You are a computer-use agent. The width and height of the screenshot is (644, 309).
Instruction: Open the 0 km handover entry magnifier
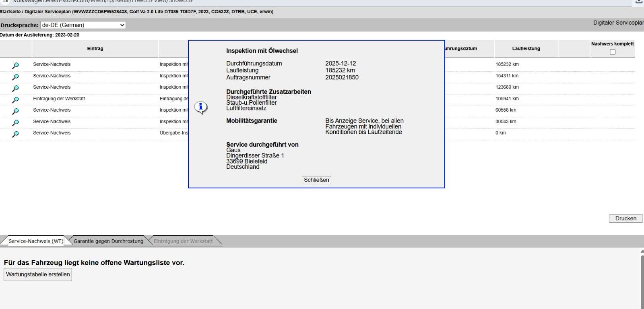(x=15, y=134)
